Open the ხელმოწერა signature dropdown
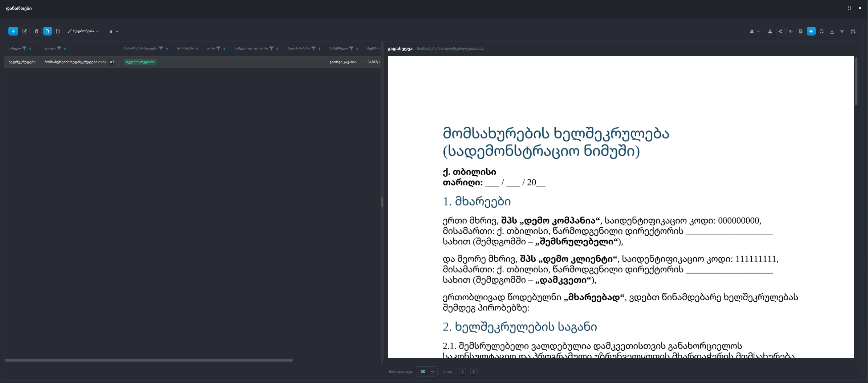The height and width of the screenshot is (383, 868). click(x=83, y=31)
